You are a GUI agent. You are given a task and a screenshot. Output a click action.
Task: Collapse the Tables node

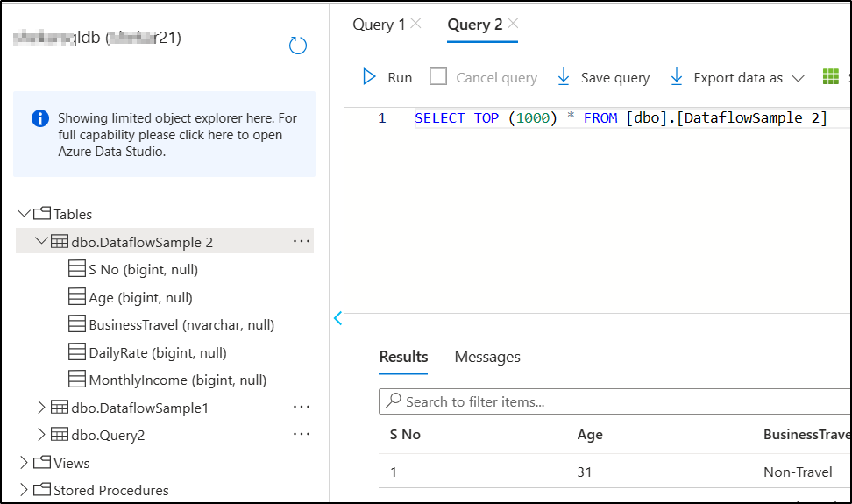tap(24, 213)
